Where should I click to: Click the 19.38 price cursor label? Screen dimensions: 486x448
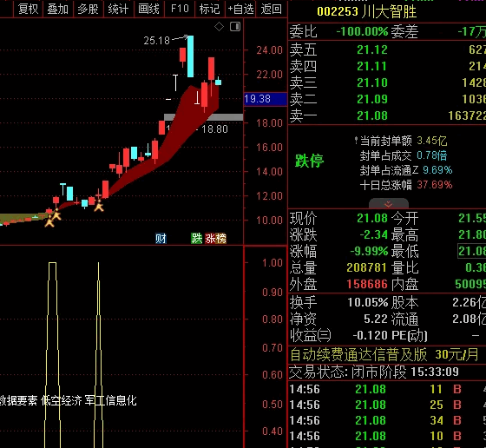(x=266, y=99)
